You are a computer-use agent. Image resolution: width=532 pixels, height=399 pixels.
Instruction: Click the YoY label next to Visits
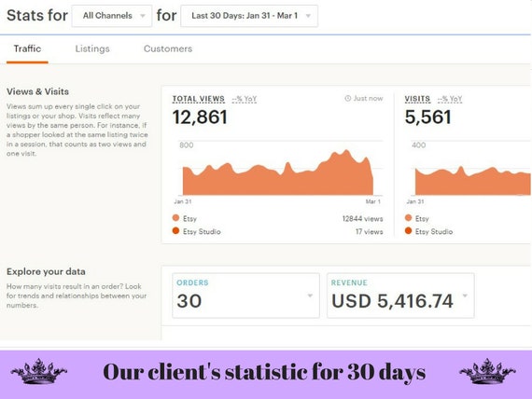[x=450, y=99]
